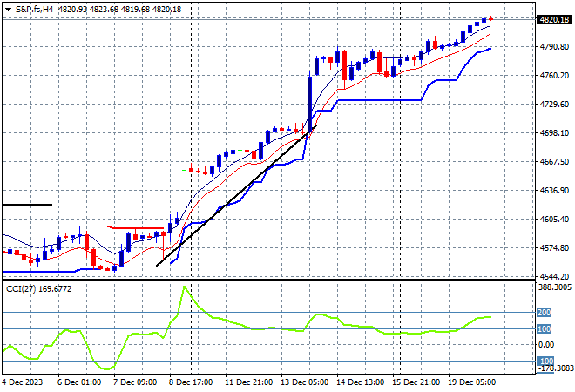
Task: Click time axis label 7 Dec 09:00
Action: [135, 382]
